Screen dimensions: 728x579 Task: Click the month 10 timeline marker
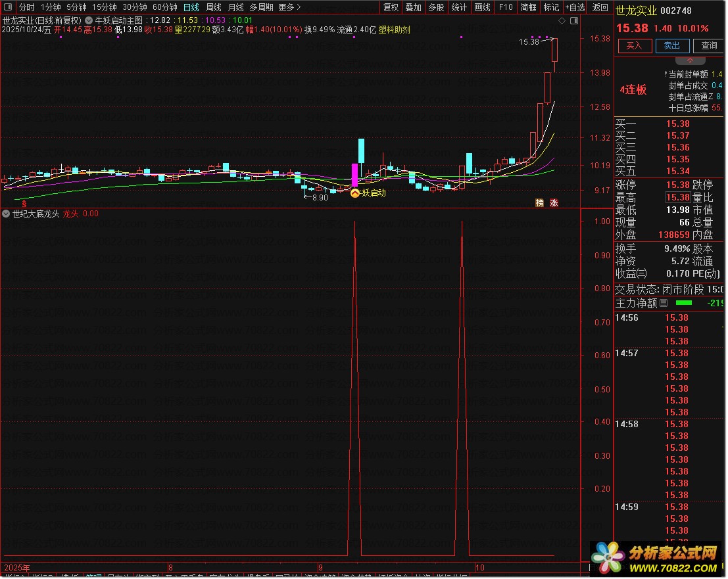coord(479,567)
